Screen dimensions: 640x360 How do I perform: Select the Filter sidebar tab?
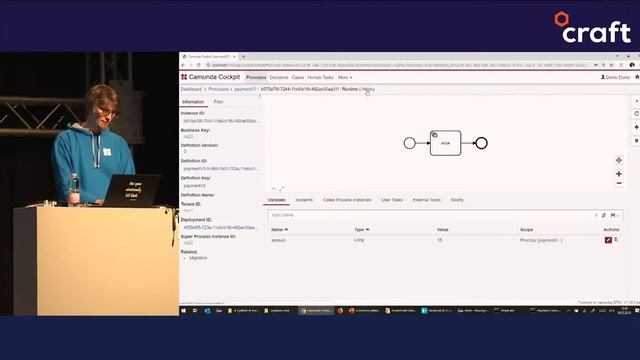218,102
